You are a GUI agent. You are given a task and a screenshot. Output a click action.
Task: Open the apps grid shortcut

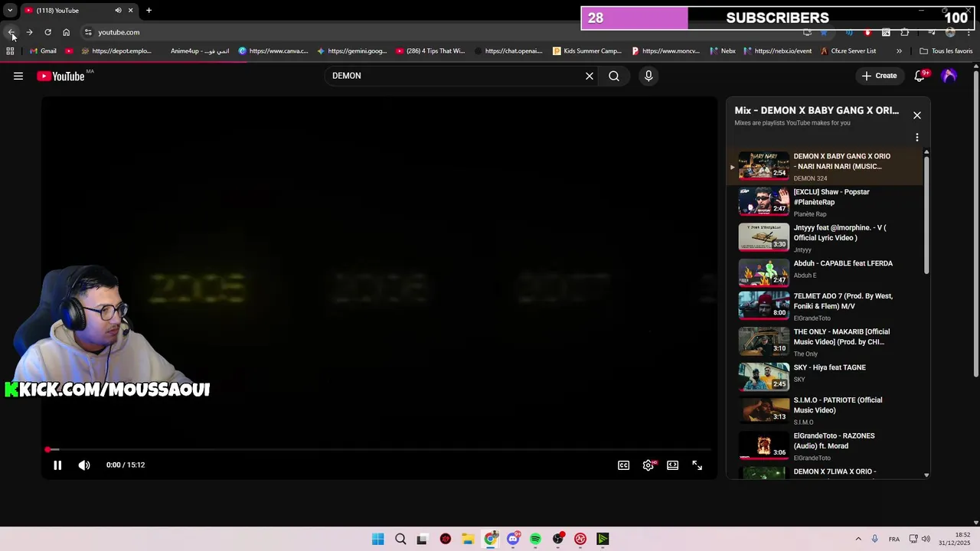(10, 51)
